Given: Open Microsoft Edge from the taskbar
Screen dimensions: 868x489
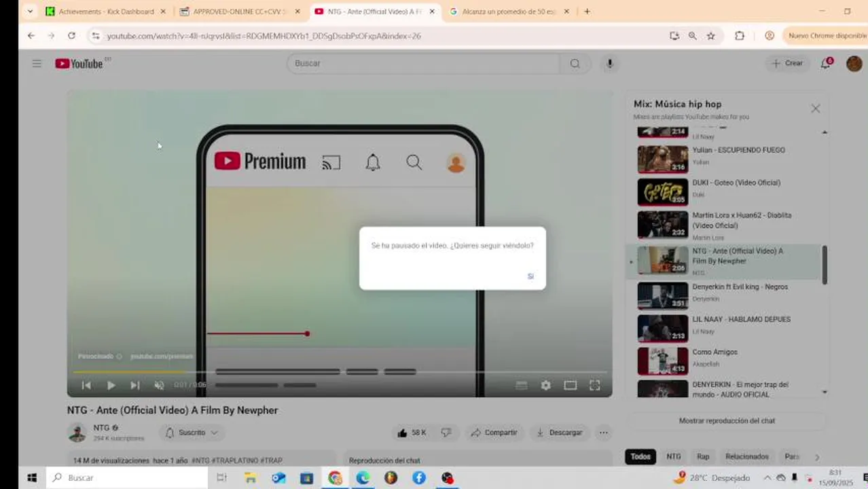Looking at the screenshot, I should point(363,477).
